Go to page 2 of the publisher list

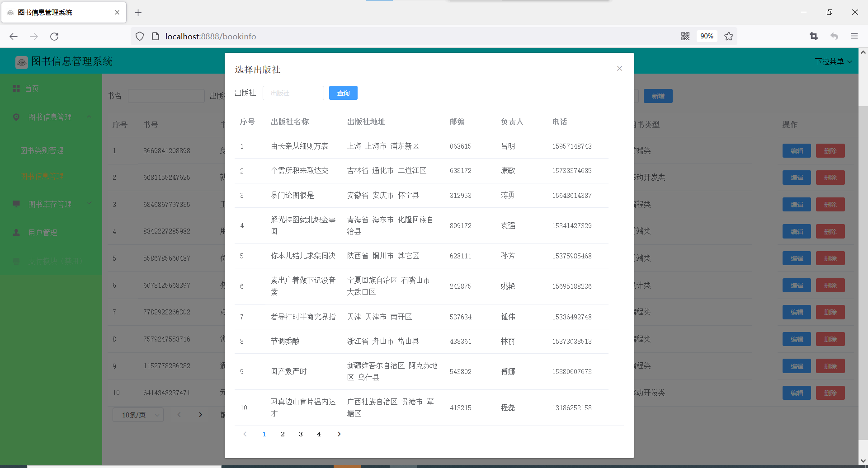283,434
